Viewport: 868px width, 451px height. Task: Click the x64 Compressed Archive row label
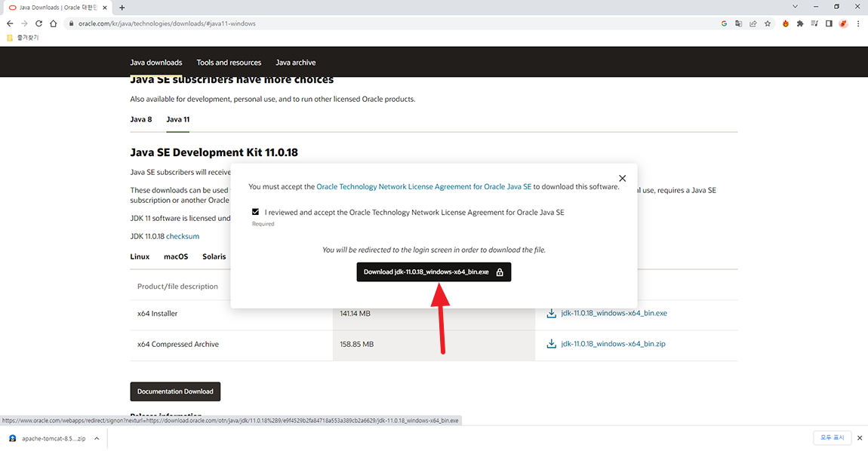click(177, 344)
